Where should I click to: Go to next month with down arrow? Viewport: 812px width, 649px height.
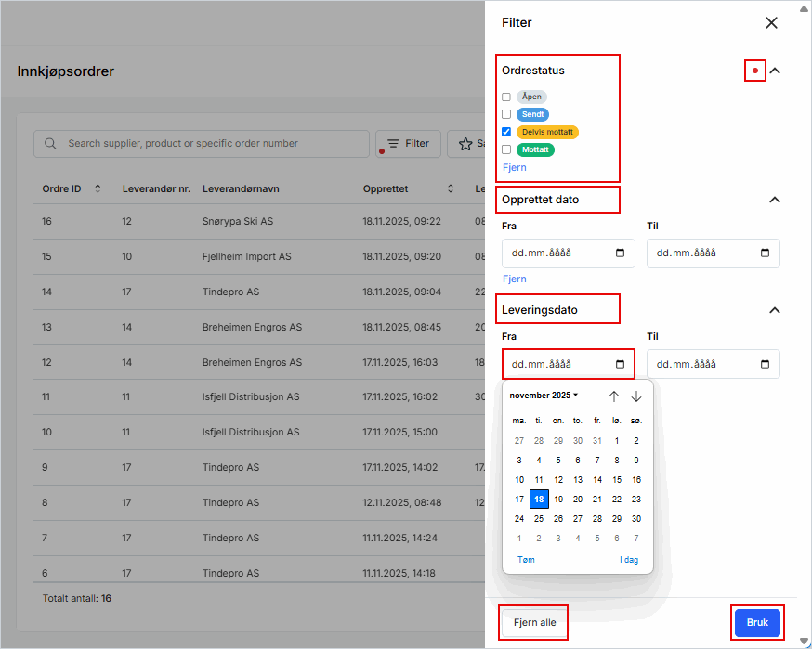click(636, 396)
